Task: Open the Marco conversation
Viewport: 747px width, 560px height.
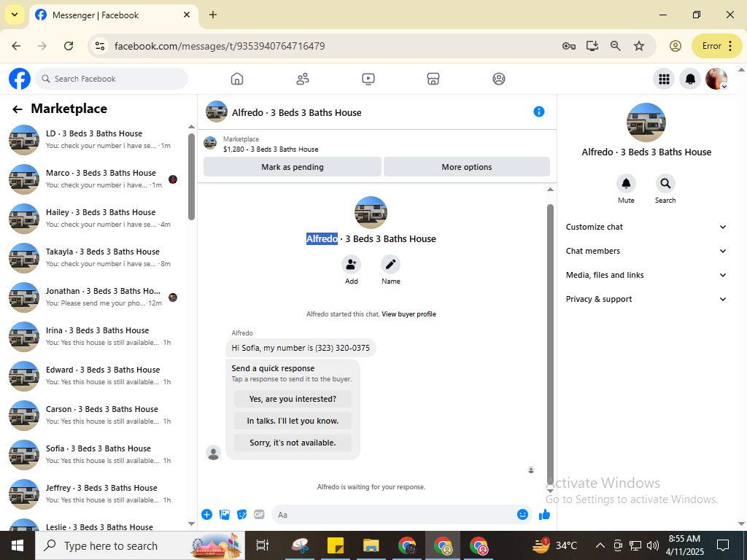Action: point(96,179)
